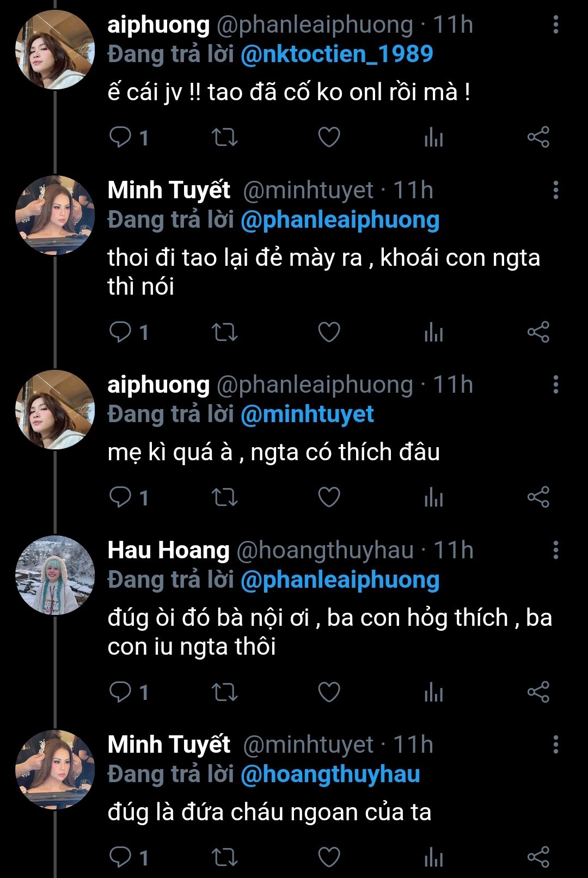View analytics on aiphuong's first tweet
This screenshot has height=878, width=588.
pos(433,137)
